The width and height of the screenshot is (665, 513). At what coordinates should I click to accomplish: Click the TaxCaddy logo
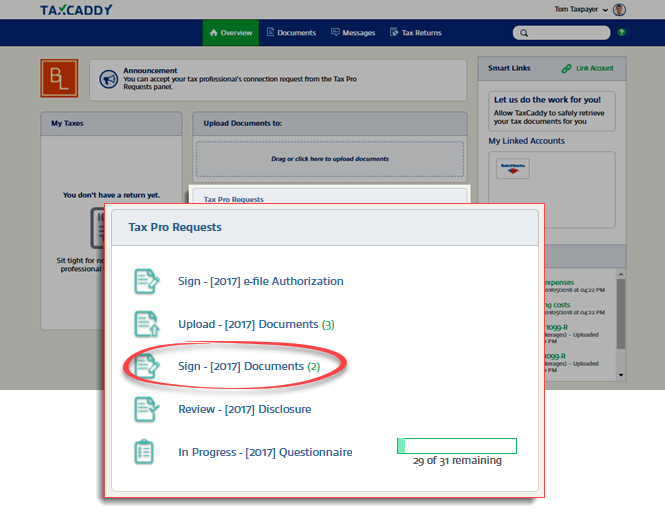76,10
